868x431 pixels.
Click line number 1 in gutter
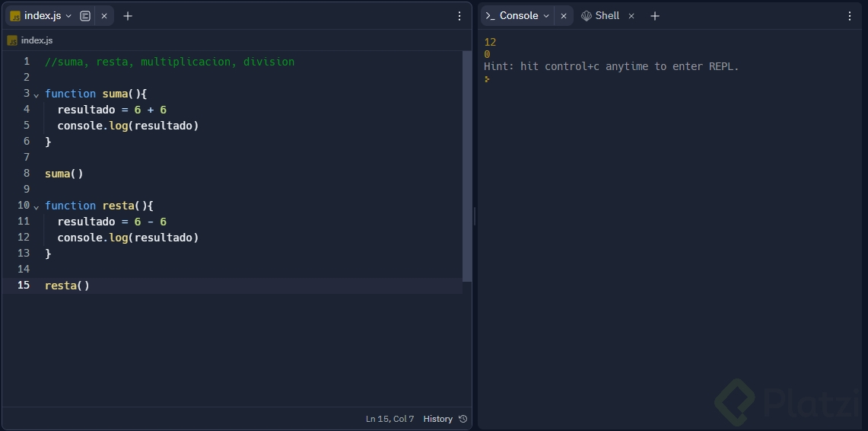(26, 61)
